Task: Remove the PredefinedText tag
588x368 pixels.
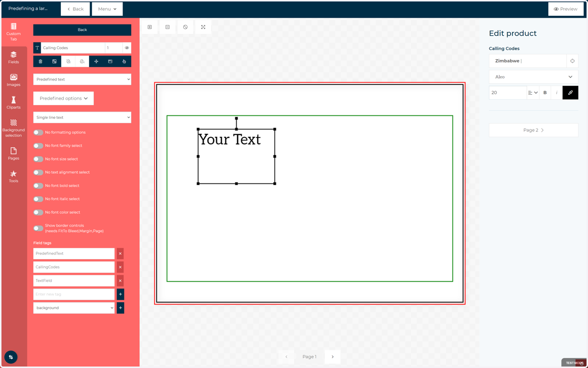Action: pos(120,254)
